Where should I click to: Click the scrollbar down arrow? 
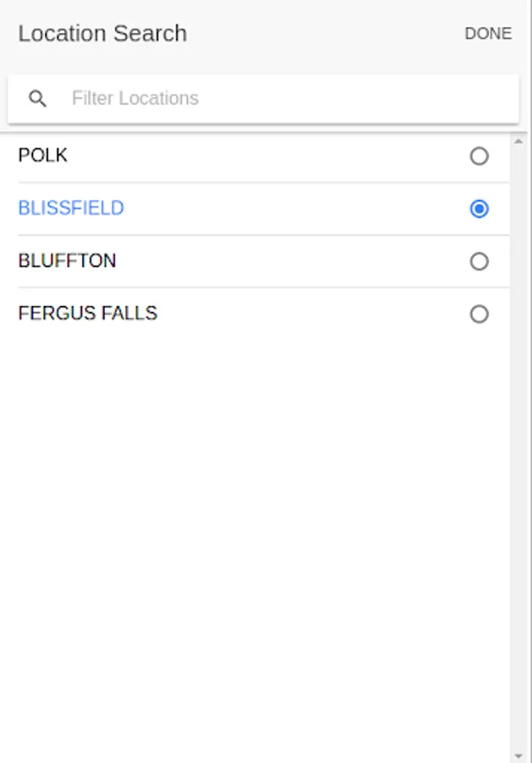tap(518, 755)
